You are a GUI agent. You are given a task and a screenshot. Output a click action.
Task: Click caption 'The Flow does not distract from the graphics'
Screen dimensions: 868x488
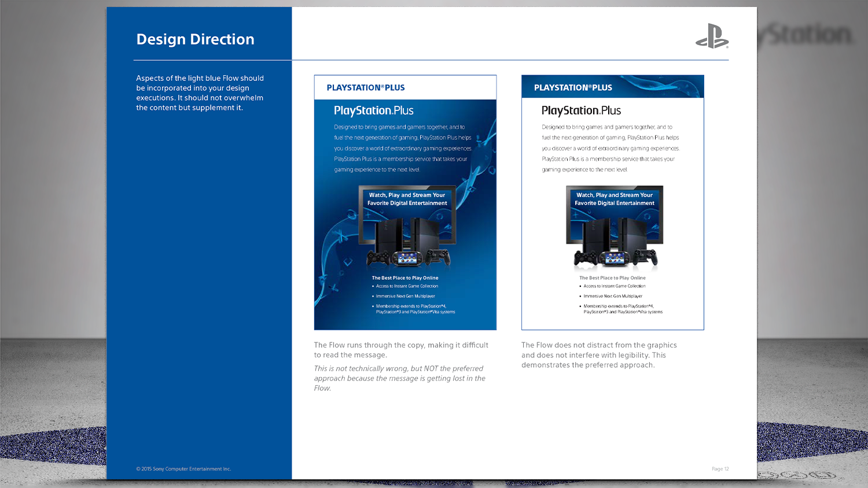[x=599, y=355]
